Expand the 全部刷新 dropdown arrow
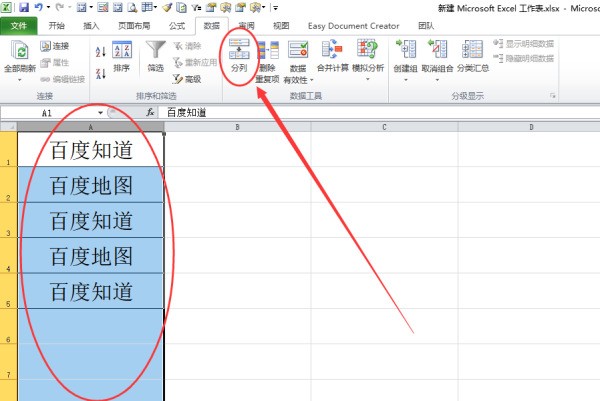This screenshot has height=401, width=600. tap(20, 80)
